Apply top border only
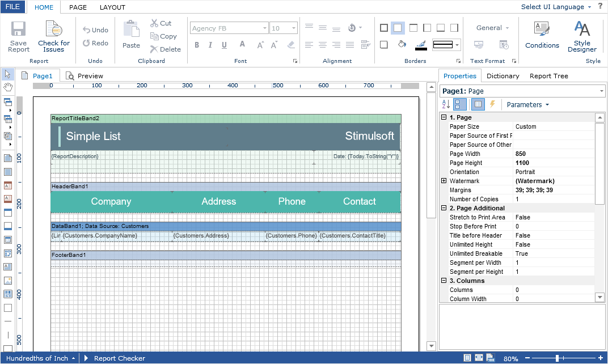 413,28
